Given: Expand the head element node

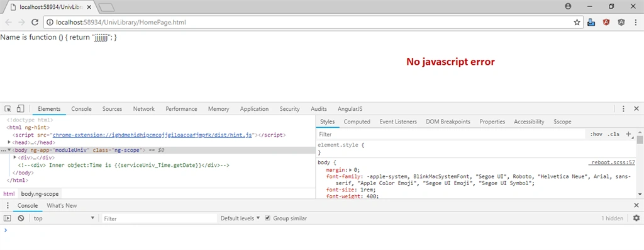Looking at the screenshot, I should pyautogui.click(x=9, y=142).
